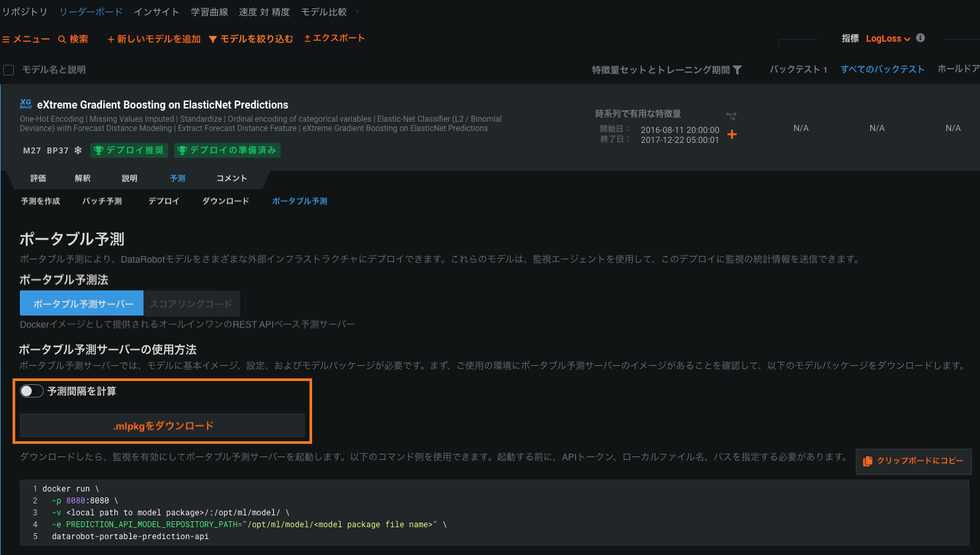
Task: Click the 検索 magnifier icon
Action: click(x=62, y=40)
